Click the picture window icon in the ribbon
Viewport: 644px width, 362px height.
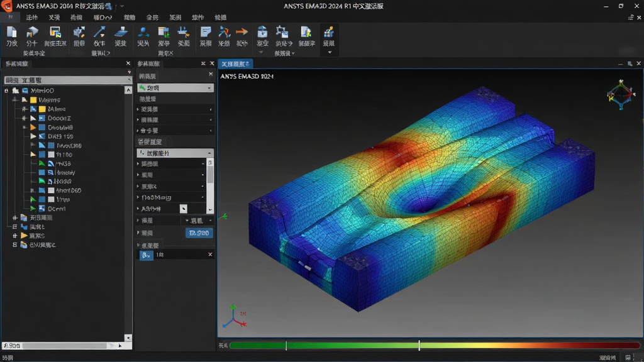tap(55, 33)
